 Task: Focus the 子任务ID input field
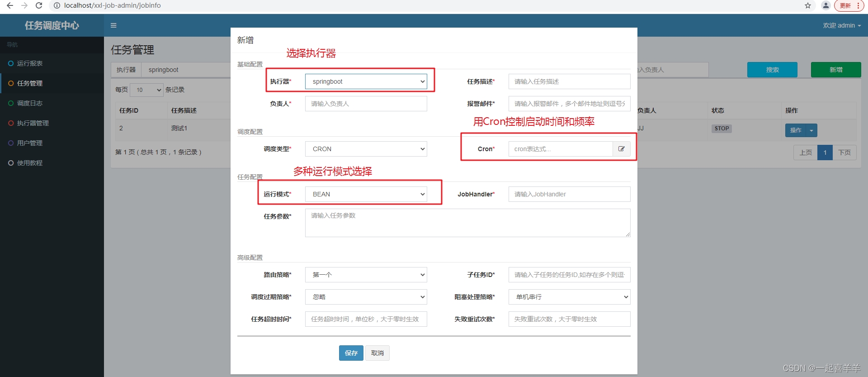(570, 275)
